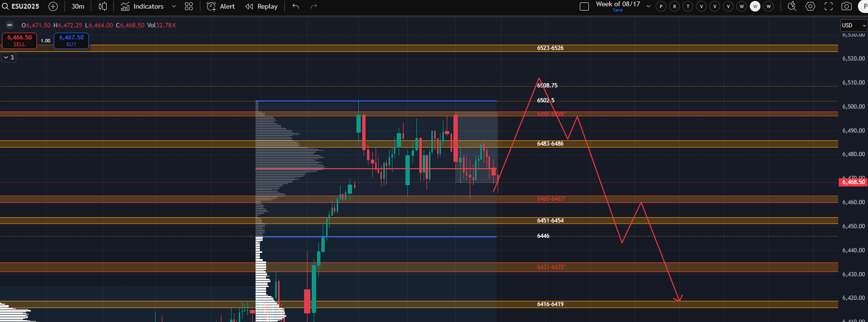Image resolution: width=868 pixels, height=322 pixels.
Task: Select the 6508.75 level label
Action: (547, 86)
